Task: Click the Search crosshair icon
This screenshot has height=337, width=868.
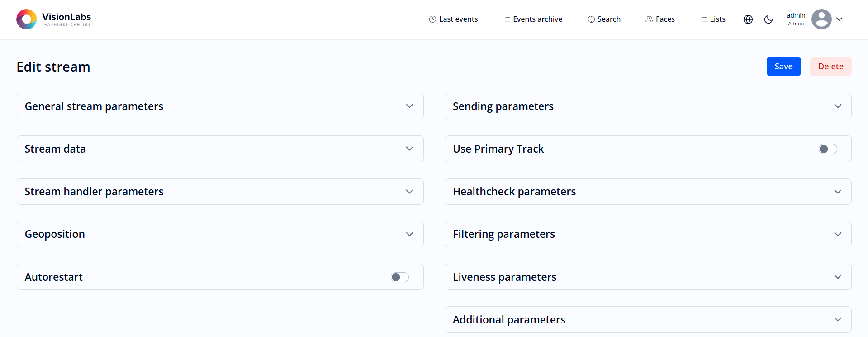Action: [591, 19]
